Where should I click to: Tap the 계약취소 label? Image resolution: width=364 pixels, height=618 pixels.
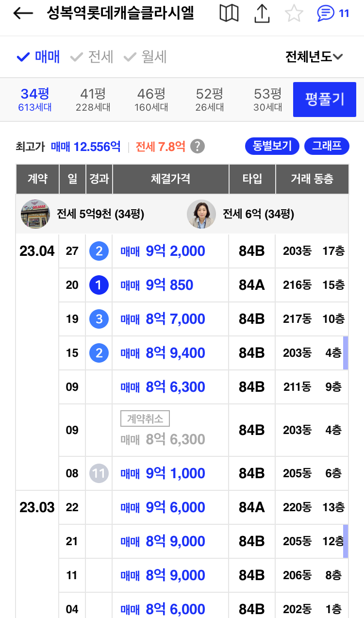[145, 418]
